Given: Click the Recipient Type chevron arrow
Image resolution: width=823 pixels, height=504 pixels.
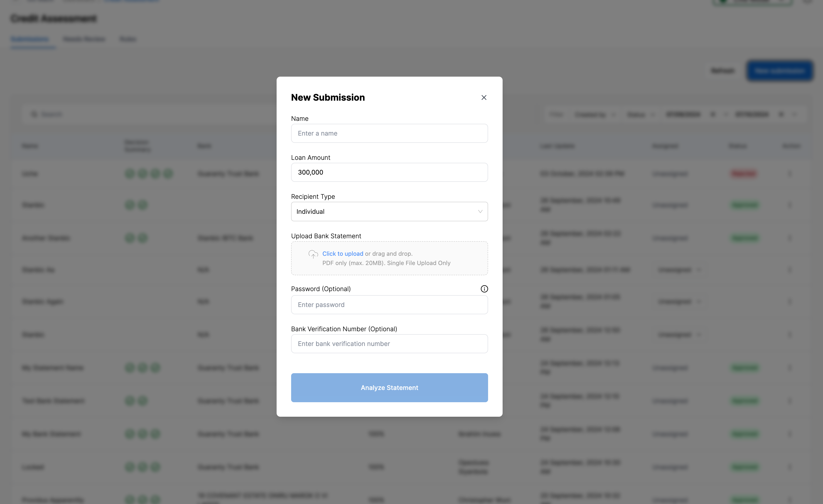Looking at the screenshot, I should (480, 212).
